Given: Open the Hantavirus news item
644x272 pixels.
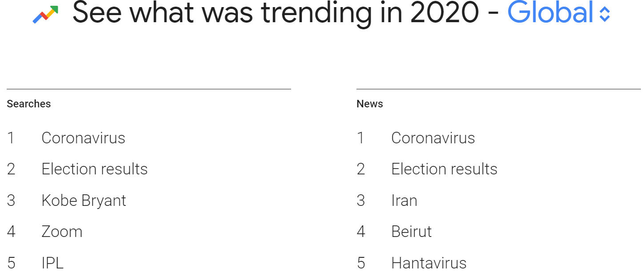Looking at the screenshot, I should 429,263.
